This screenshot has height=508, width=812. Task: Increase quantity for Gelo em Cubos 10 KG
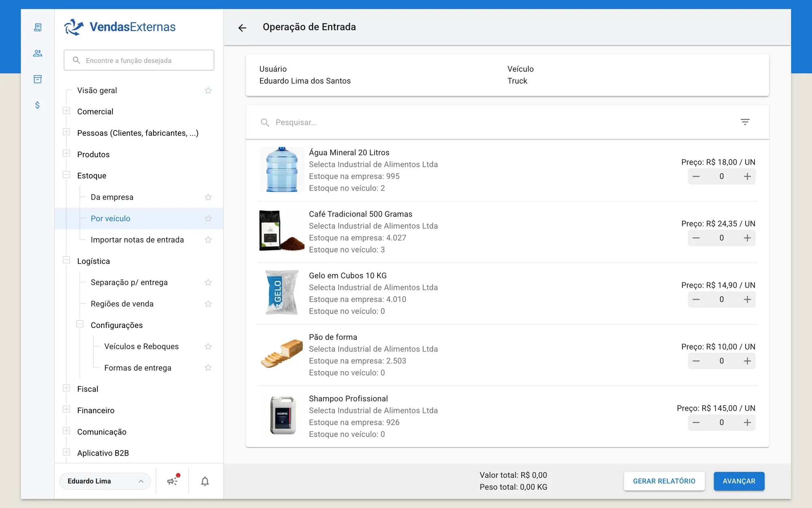(x=747, y=300)
